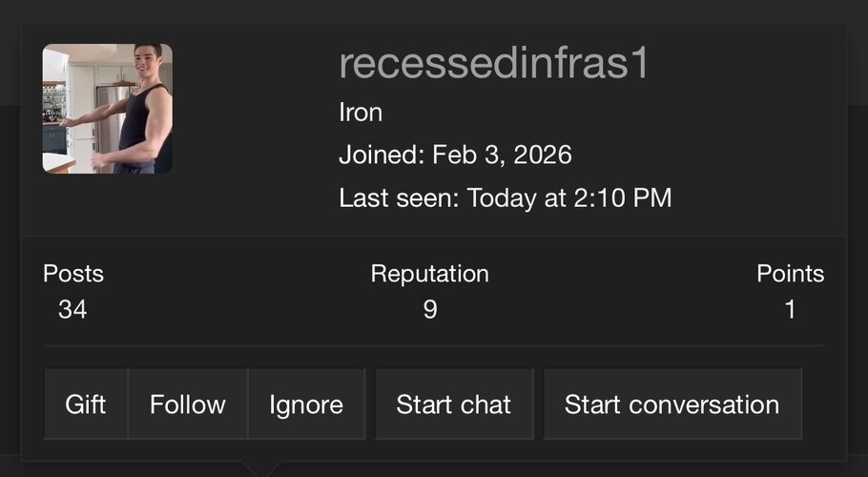Screen dimensions: 868x477
Task: View the 34 posts count
Action: click(72, 309)
